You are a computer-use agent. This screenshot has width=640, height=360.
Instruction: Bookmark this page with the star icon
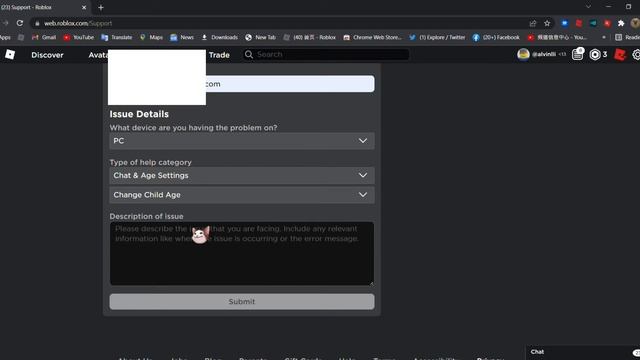pyautogui.click(x=547, y=23)
